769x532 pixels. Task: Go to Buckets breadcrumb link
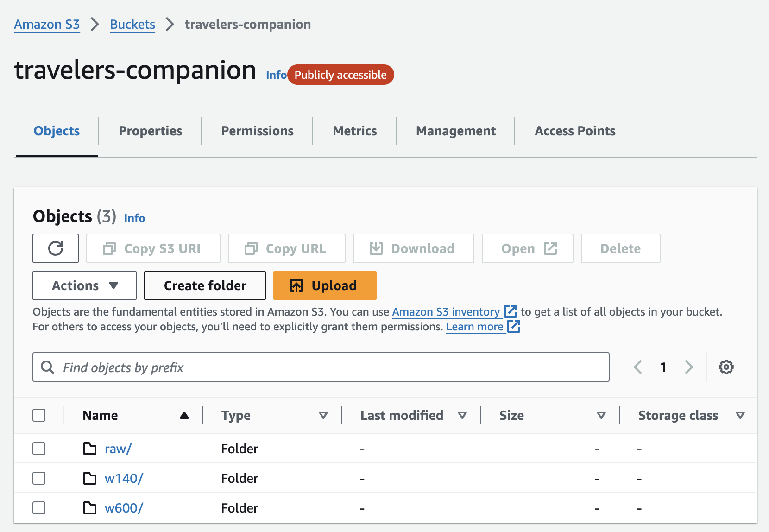pos(132,24)
